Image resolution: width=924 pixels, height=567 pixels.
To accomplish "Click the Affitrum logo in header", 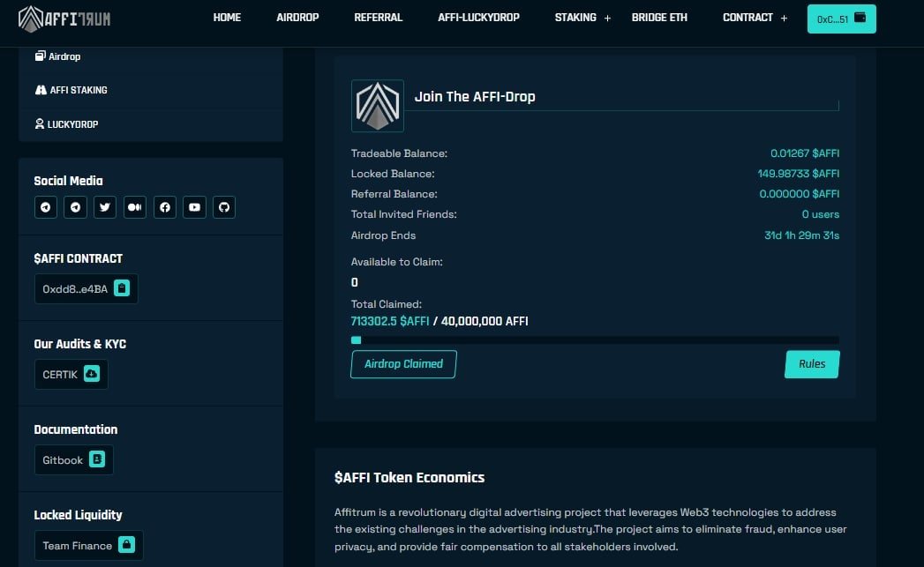I will pos(64,19).
